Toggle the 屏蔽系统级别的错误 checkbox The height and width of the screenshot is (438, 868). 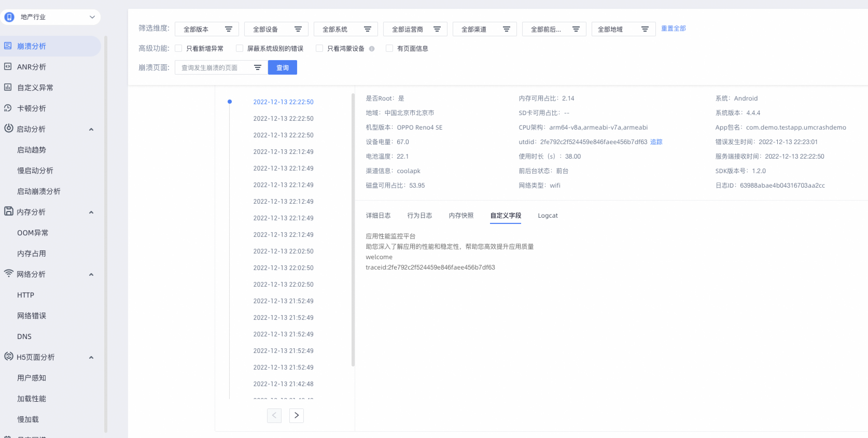(x=240, y=48)
